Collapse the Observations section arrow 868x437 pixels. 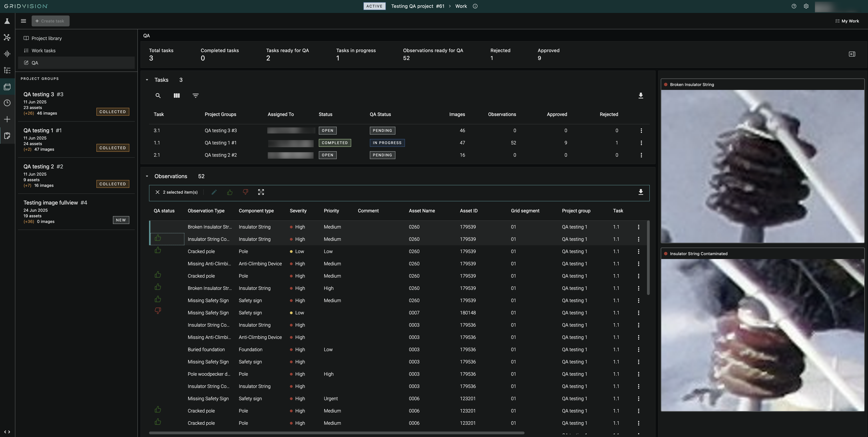coord(147,176)
